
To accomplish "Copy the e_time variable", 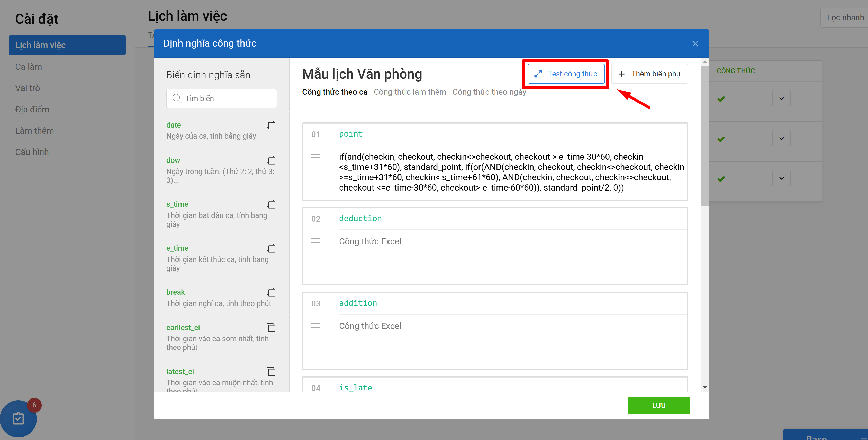I will [271, 248].
